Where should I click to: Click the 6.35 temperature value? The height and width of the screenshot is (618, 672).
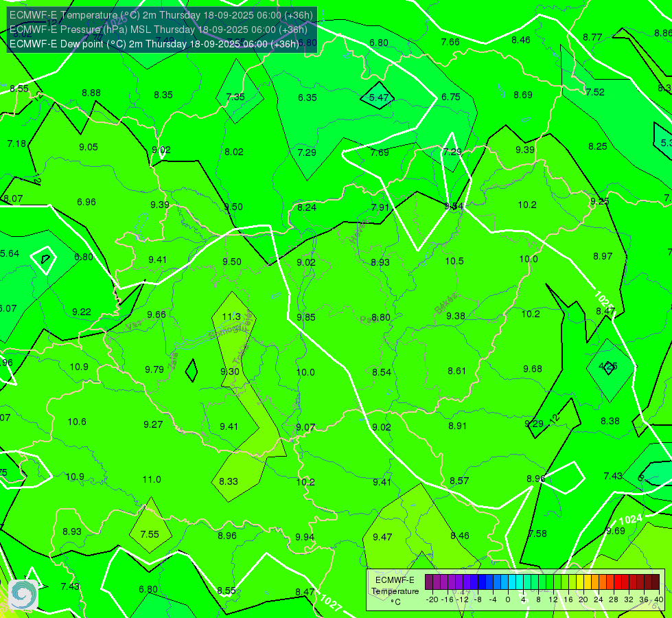pyautogui.click(x=308, y=98)
